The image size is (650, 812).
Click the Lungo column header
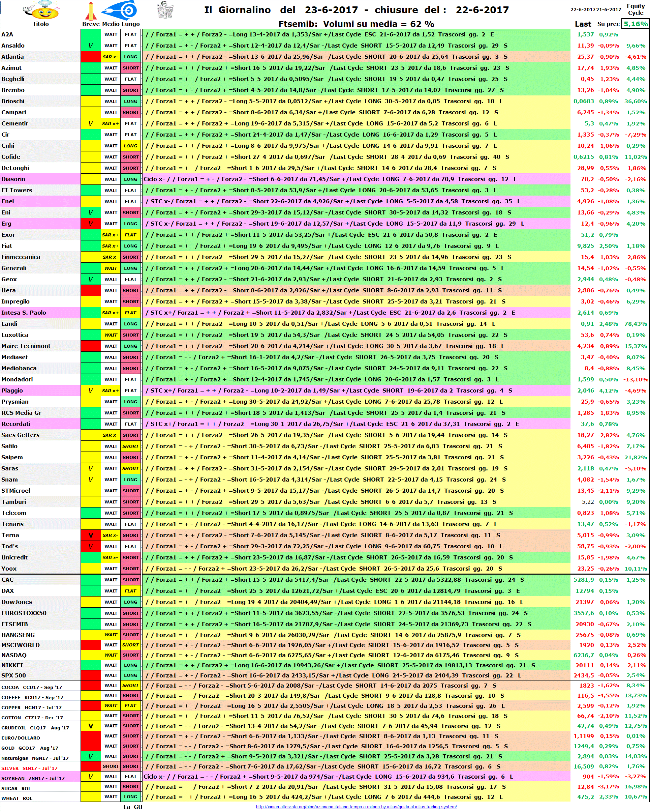pyautogui.click(x=130, y=24)
